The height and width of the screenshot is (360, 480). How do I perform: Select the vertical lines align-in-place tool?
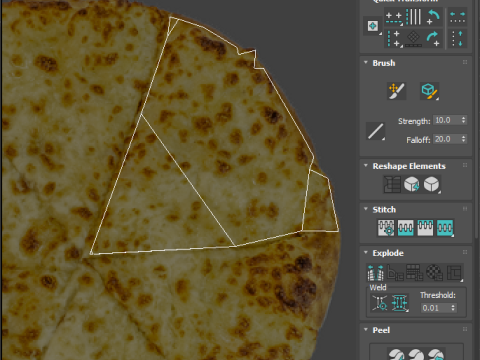coord(414,17)
